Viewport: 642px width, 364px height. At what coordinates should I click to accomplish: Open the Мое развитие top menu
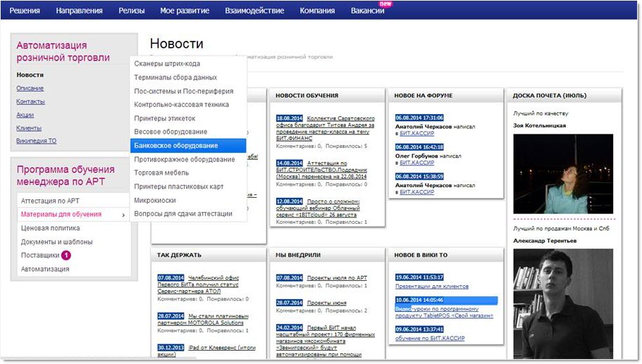pos(185,11)
